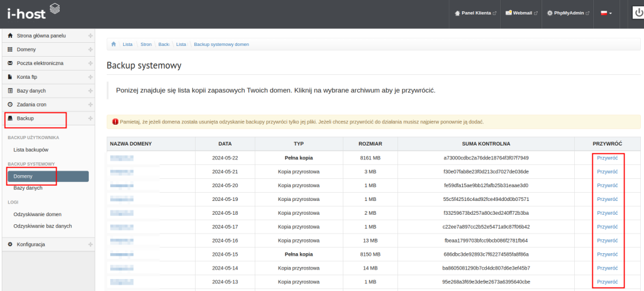Restore the 2024-05-22 full backup
Image resolution: width=644 pixels, height=291 pixels.
tap(607, 157)
